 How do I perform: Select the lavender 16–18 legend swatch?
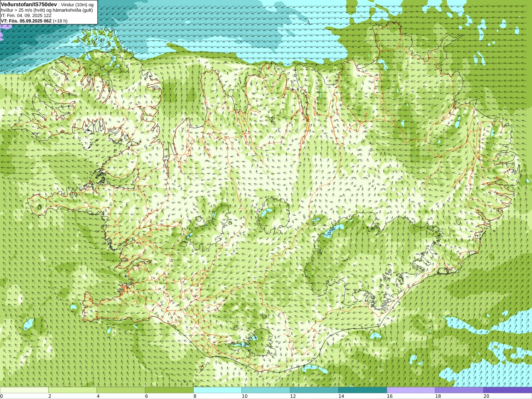pyautogui.click(x=411, y=390)
